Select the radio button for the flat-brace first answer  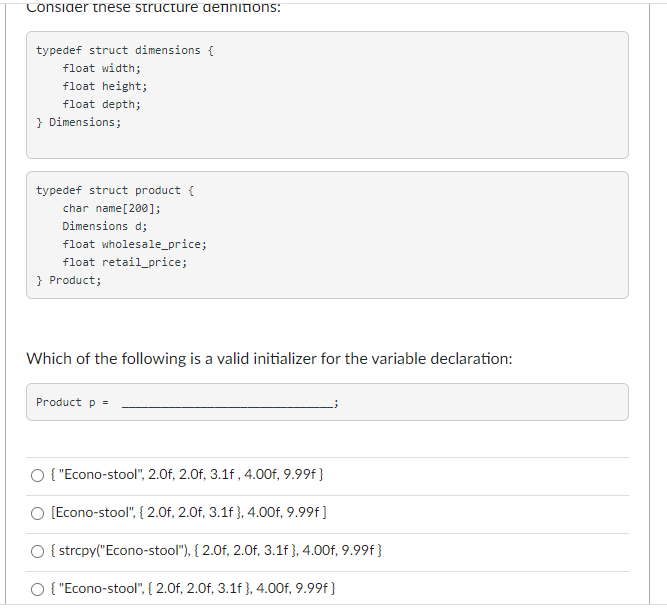37,475
